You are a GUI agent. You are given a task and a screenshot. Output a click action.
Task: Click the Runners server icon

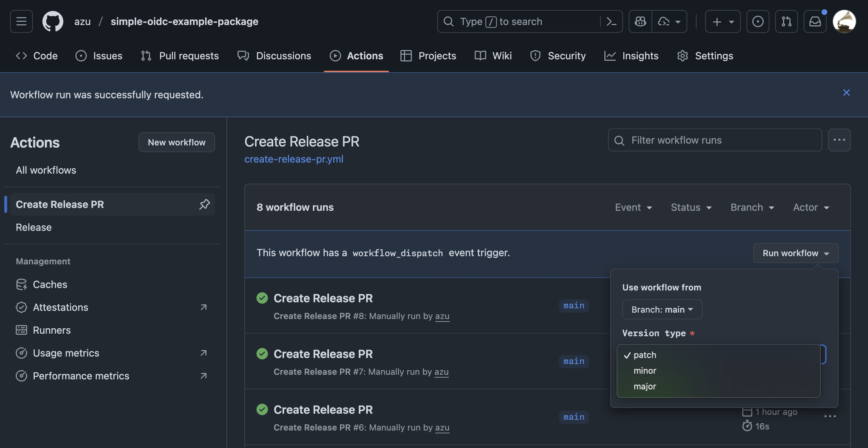pos(21,330)
